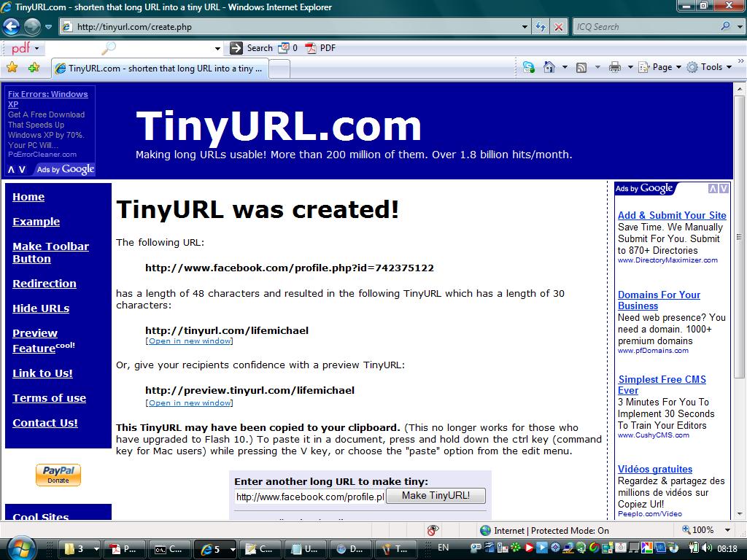Expand the toolbar overflow chevron

741,61
